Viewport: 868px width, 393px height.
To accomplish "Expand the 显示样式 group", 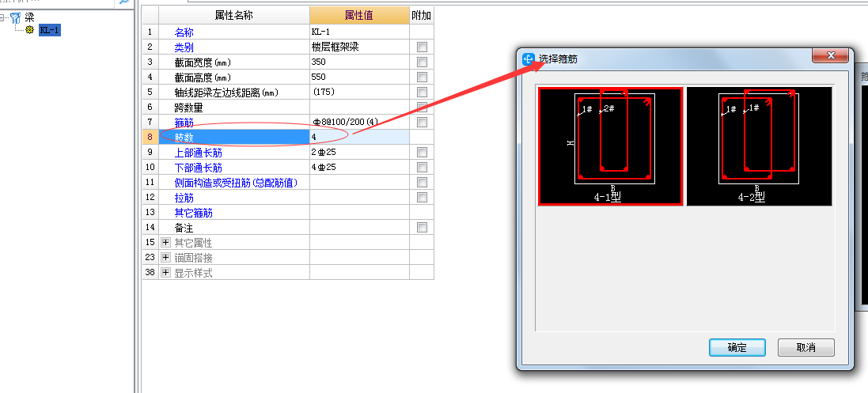I will pyautogui.click(x=165, y=272).
